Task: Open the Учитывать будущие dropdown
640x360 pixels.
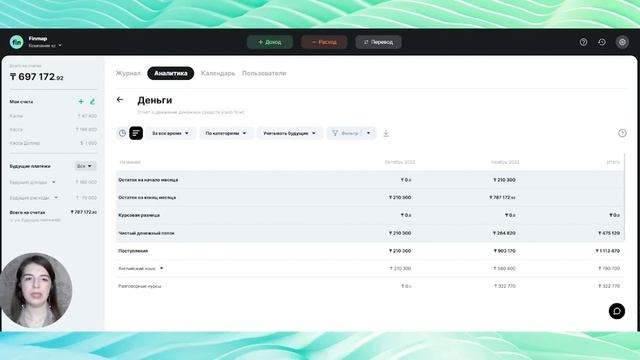Action: tap(289, 133)
